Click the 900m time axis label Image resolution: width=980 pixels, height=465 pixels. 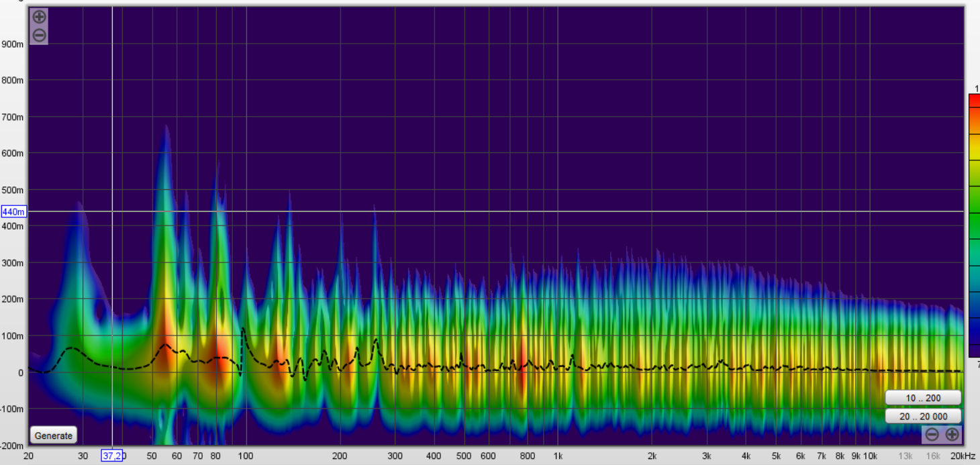(13, 44)
